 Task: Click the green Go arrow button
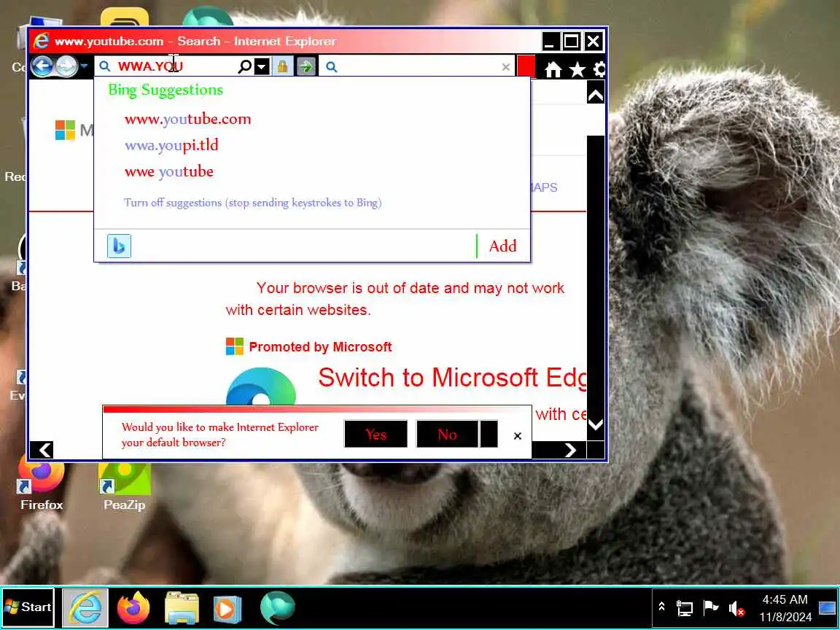click(306, 66)
